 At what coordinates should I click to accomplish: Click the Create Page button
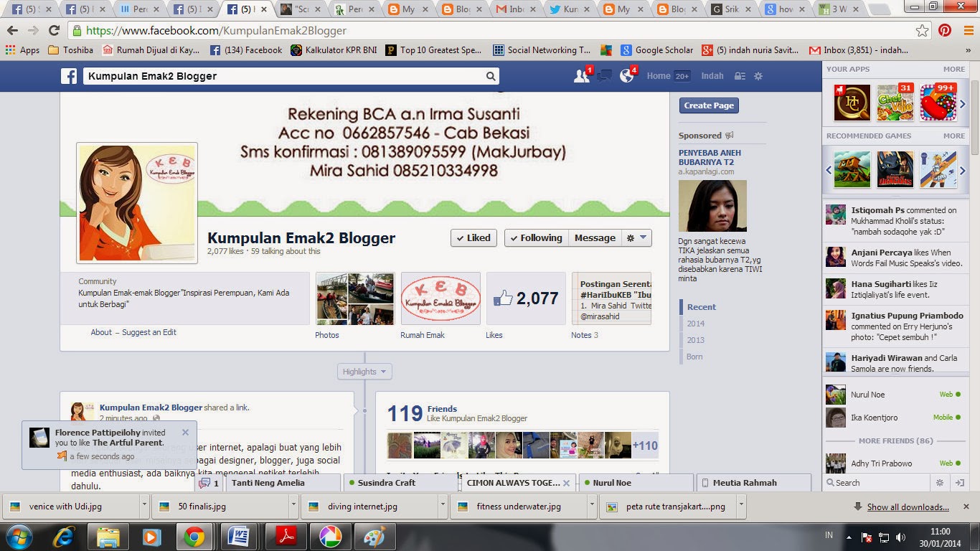pyautogui.click(x=709, y=105)
